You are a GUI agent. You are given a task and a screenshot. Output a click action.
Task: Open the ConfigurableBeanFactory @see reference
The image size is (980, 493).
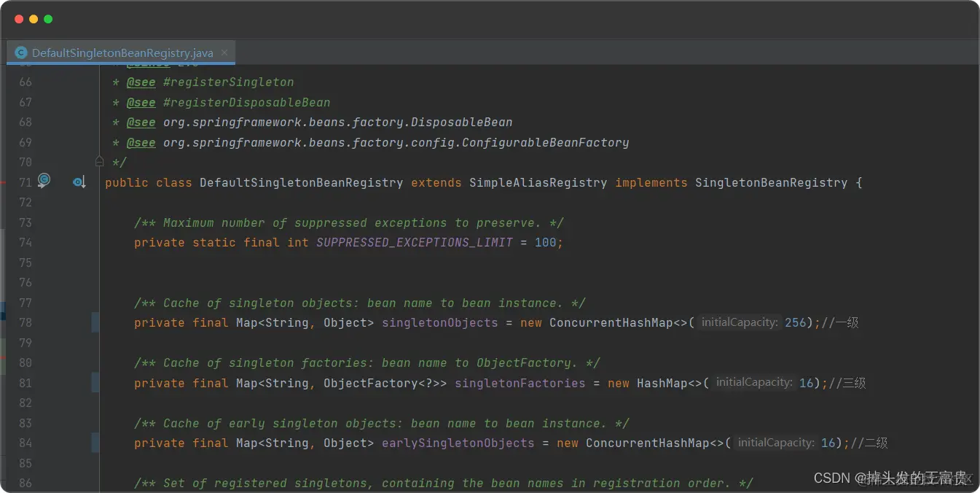[396, 143]
